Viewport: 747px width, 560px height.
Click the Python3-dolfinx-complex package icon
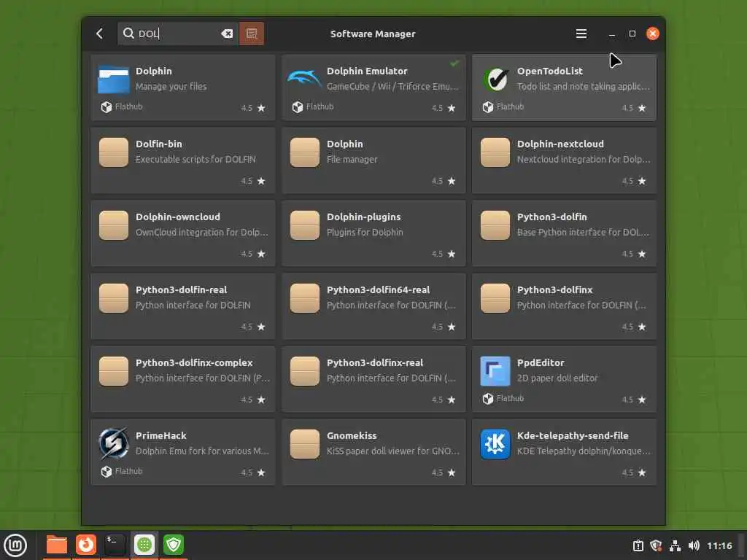click(x=113, y=371)
